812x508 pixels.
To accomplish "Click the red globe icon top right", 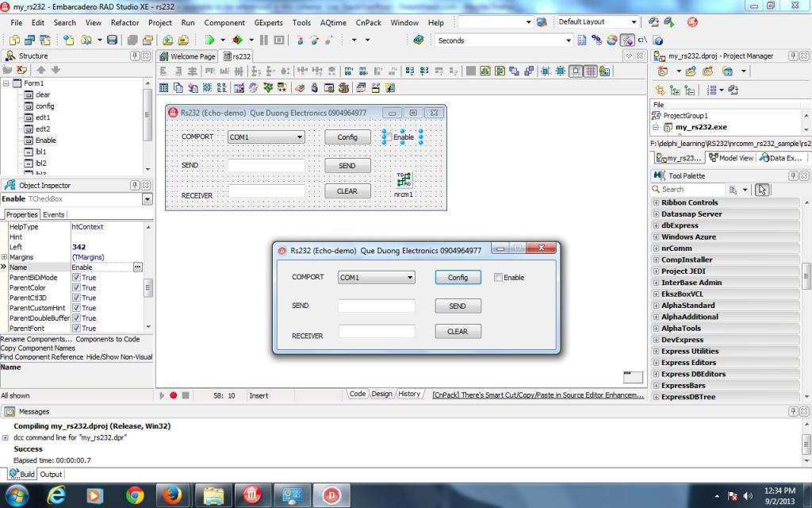I will click(x=692, y=22).
